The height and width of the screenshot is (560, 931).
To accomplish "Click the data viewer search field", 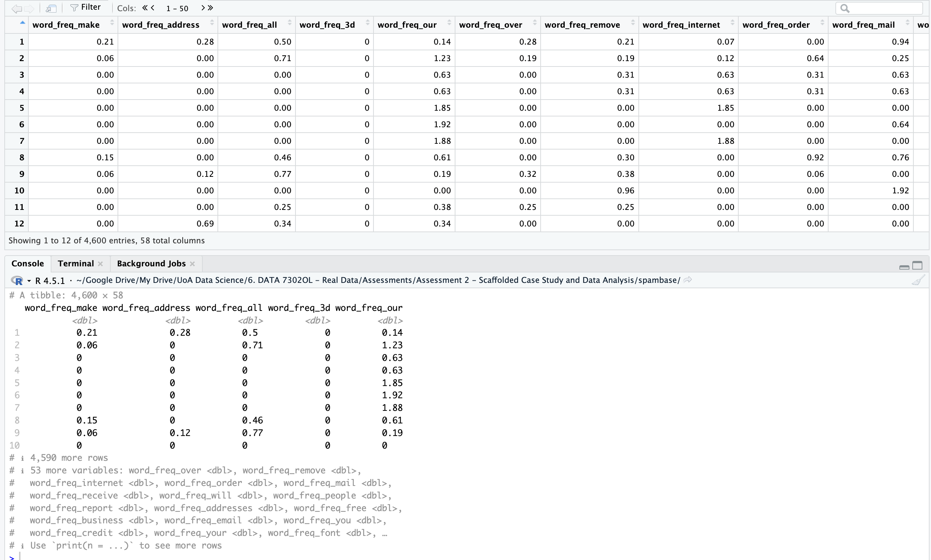I will (x=882, y=8).
